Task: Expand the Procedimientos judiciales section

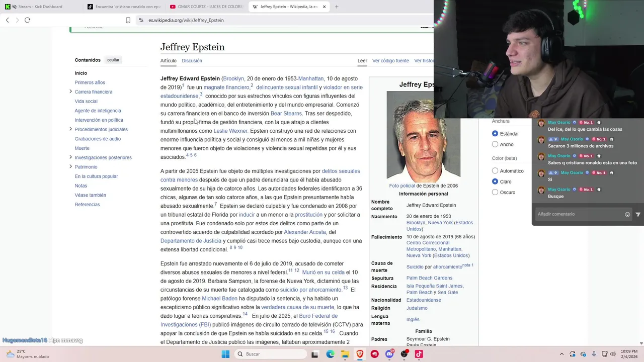Action: coord(70,129)
